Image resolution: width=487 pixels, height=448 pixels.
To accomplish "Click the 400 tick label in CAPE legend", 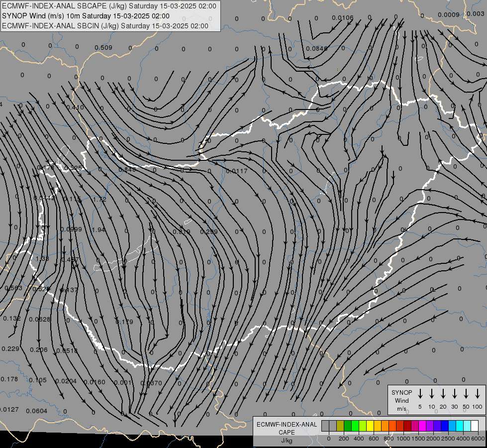I will point(359,439).
